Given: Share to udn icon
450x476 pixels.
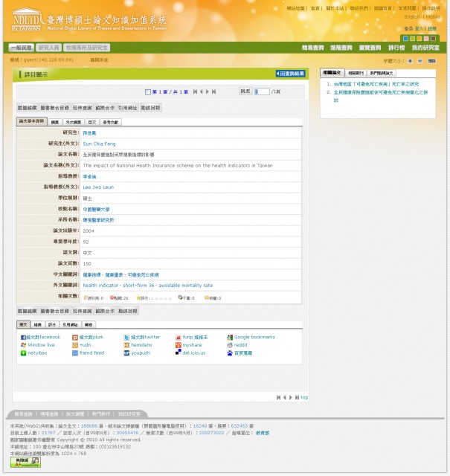Looking at the screenshot, I should pos(75,345).
